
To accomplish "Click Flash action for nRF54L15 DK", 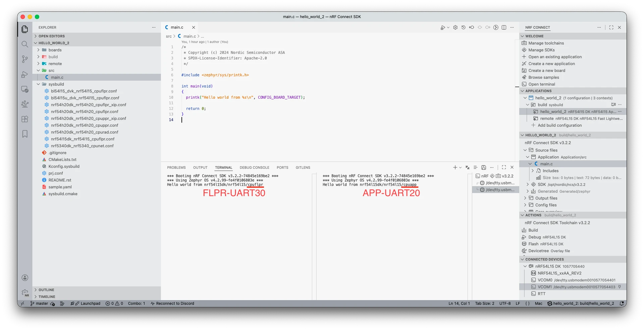I will point(533,244).
